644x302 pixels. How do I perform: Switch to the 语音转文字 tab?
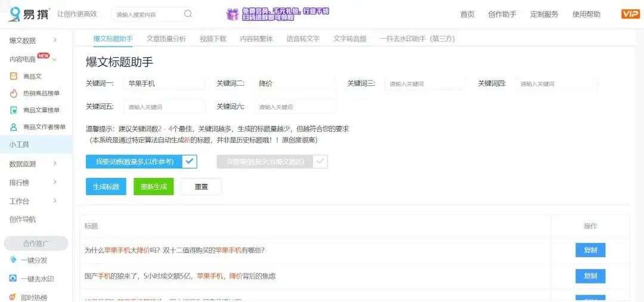(303, 39)
